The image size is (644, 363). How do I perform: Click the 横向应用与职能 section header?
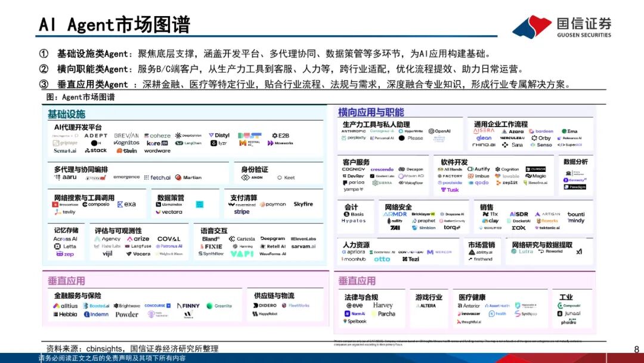(370, 112)
